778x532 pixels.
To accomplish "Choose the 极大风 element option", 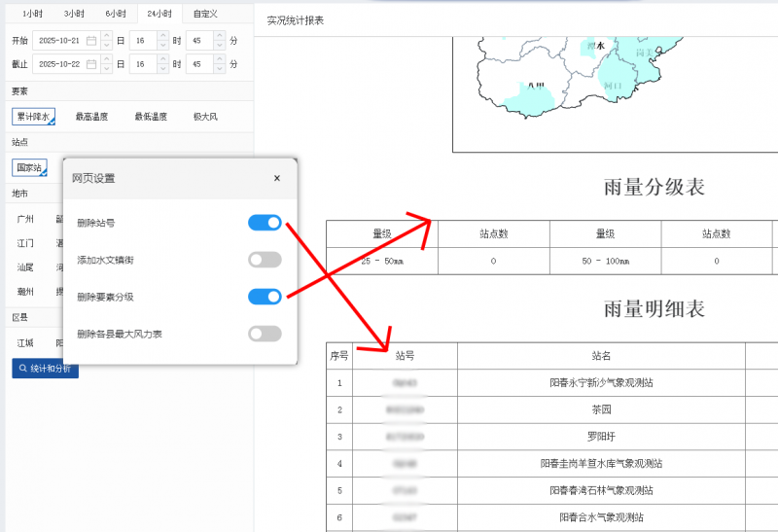I will click(x=205, y=117).
